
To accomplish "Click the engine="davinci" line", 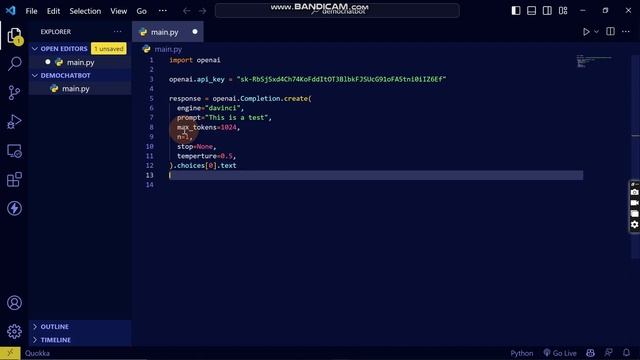I will point(210,108).
